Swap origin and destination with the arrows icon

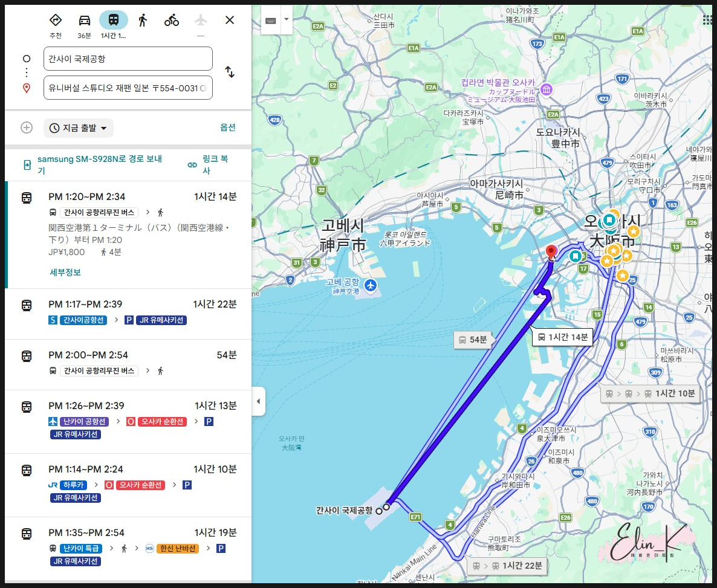230,71
